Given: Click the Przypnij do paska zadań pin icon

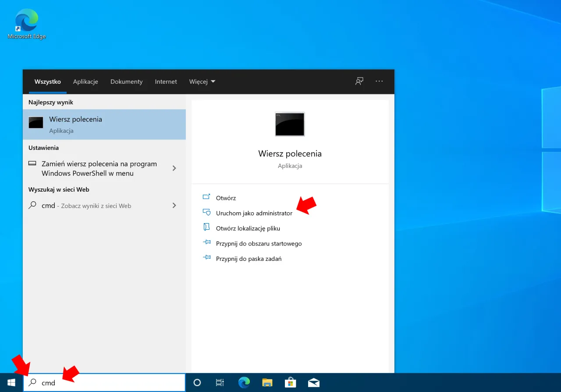Looking at the screenshot, I should coord(206,257).
